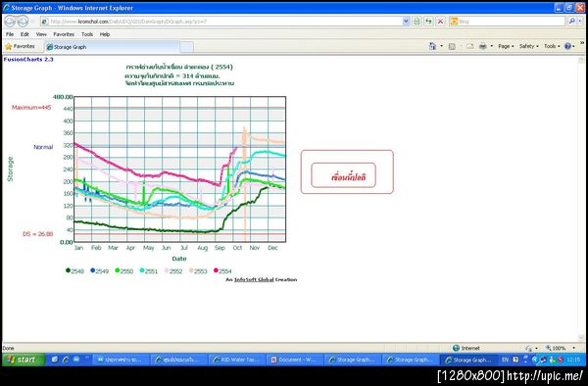Click the Compatibility View page icon
The image size is (588, 386).
pos(416,22)
